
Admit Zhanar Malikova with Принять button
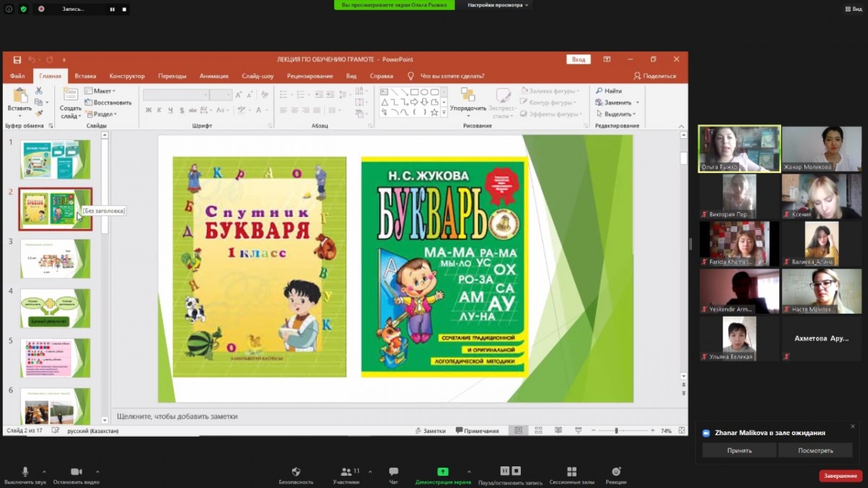point(739,450)
